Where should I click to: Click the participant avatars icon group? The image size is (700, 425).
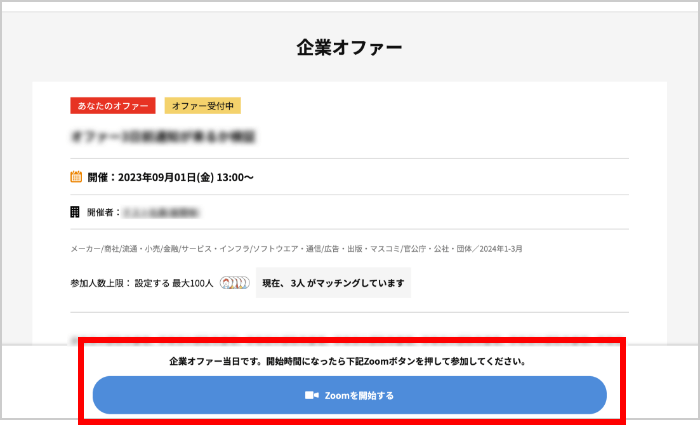click(234, 283)
